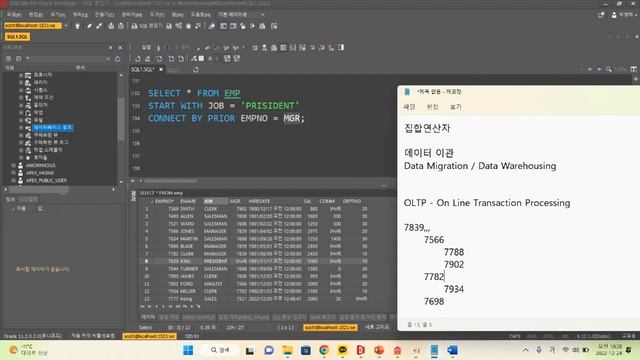The image size is (640, 360).
Task: Click the 7698 line in Notepad
Action: [x=433, y=301]
